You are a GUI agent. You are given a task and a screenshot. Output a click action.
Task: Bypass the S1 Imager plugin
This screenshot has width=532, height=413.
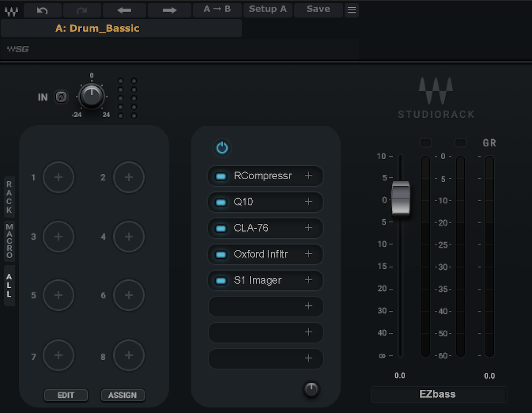pos(221,281)
